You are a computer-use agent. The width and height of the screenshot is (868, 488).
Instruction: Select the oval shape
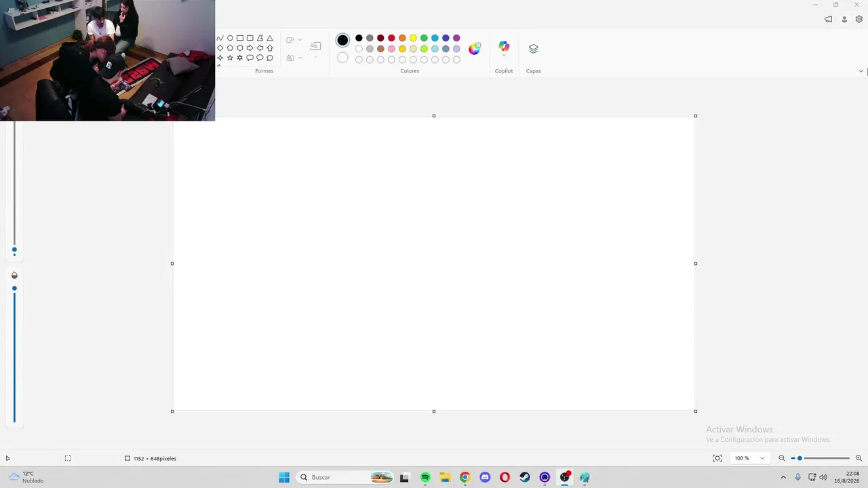tap(230, 39)
